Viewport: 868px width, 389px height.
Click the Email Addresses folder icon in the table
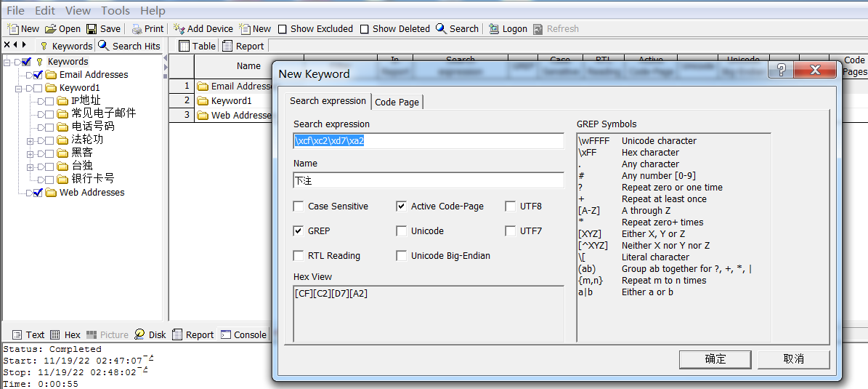coord(203,87)
